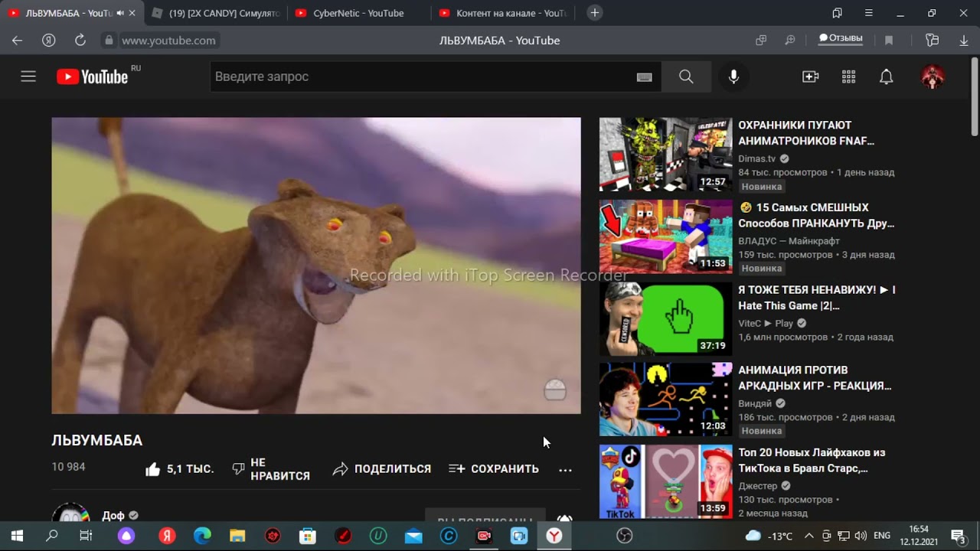Click the lioness video player

[316, 266]
